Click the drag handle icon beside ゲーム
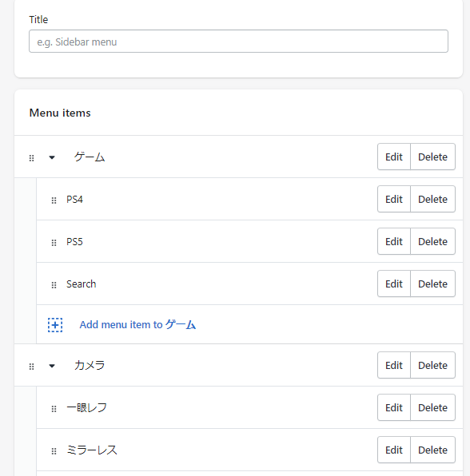This screenshot has width=470, height=476. tap(32, 158)
